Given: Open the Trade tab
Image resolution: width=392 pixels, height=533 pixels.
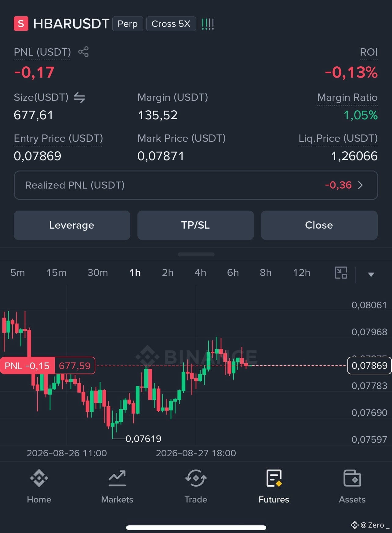Looking at the screenshot, I should [x=196, y=487].
